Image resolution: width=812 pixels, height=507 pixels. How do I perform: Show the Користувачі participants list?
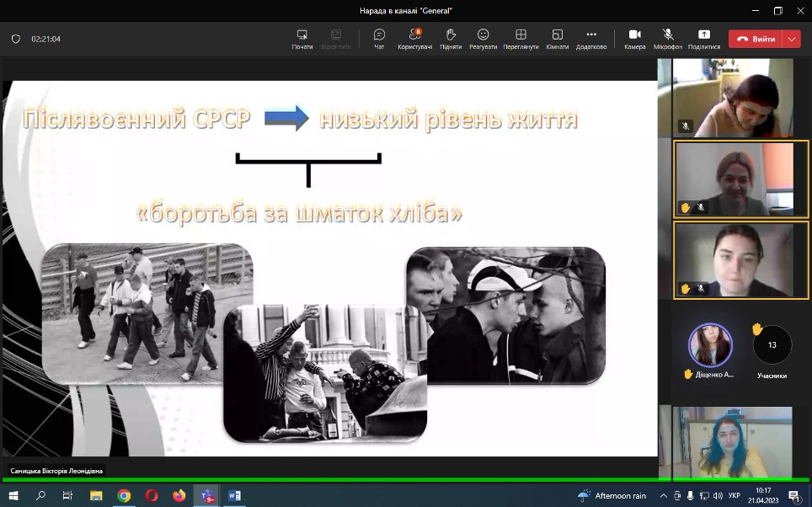pyautogui.click(x=414, y=39)
